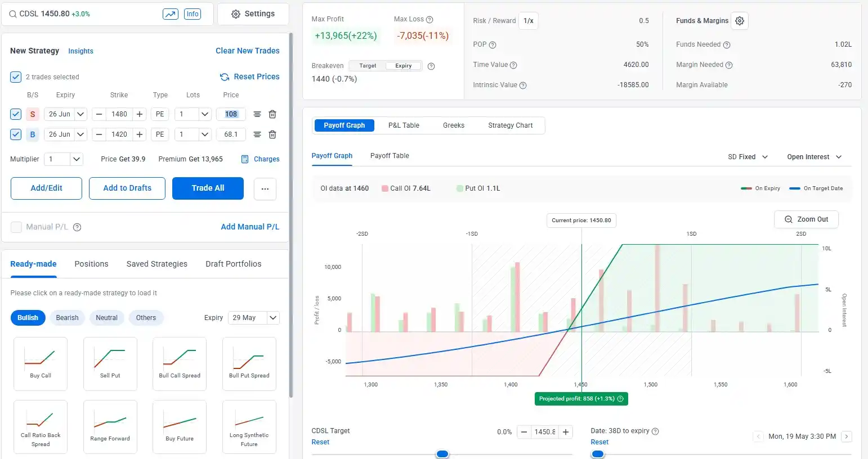Toggle PE type on the 1480 row
Image resolution: width=868 pixels, height=459 pixels.
(x=160, y=114)
